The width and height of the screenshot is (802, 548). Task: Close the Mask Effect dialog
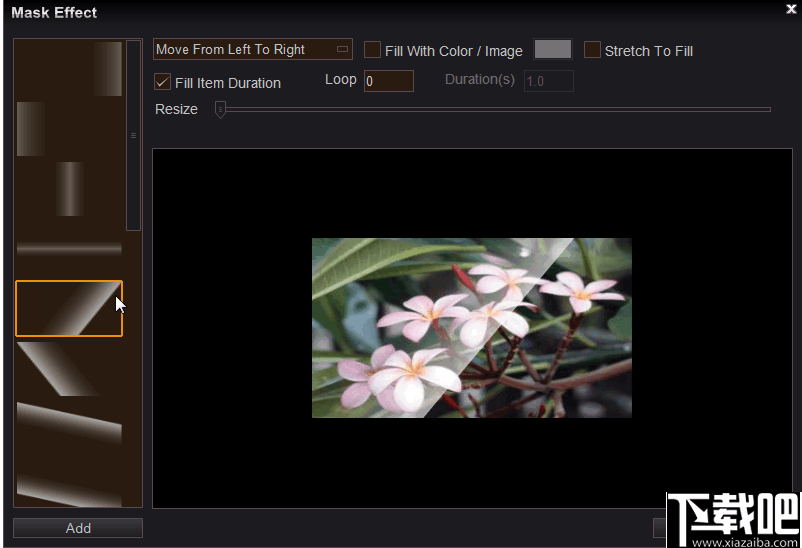pyautogui.click(x=791, y=9)
